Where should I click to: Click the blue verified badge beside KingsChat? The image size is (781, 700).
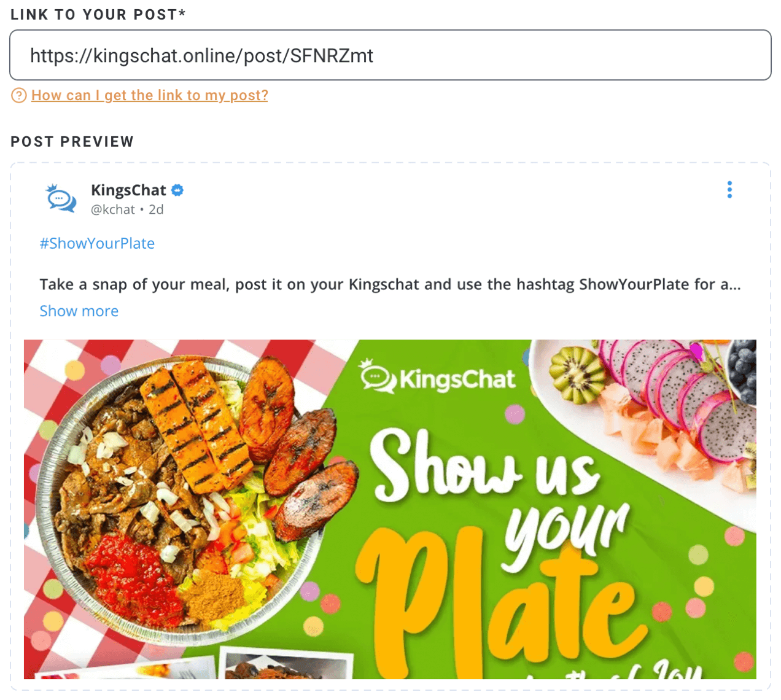tap(177, 190)
